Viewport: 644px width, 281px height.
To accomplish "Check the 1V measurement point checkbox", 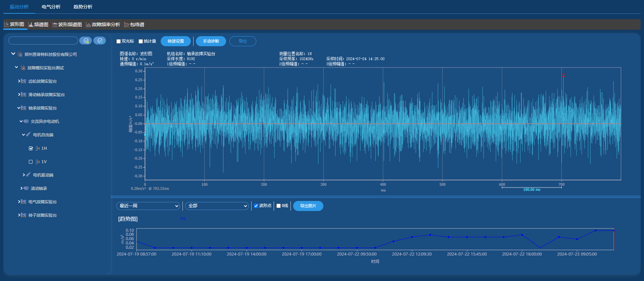I will [31, 162].
